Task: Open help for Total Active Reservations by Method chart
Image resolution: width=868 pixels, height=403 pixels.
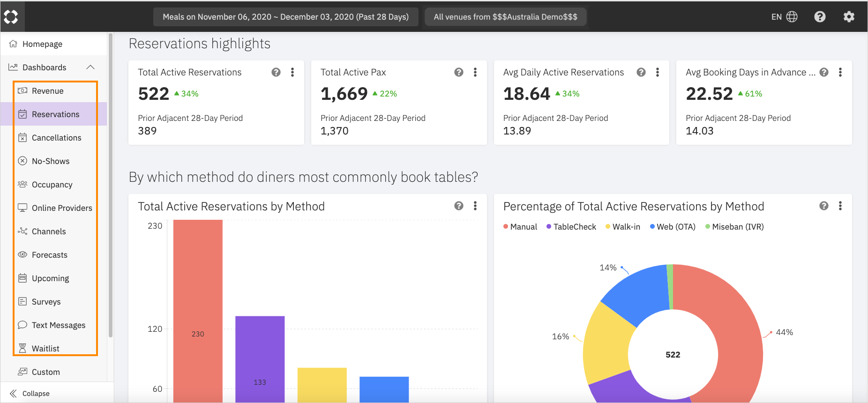Action: point(459,206)
